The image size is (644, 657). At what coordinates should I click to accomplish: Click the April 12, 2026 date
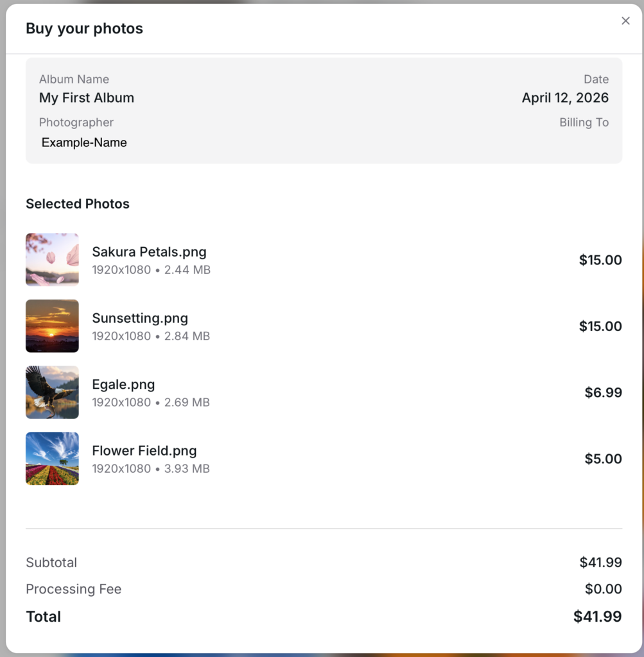pos(565,98)
